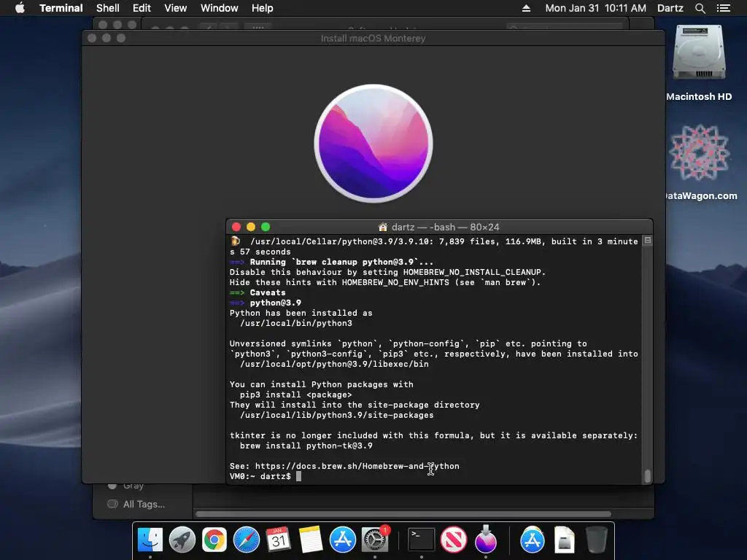
Task: Click the docs.brew.sh Homebrew-and-Python URL
Action: [357, 466]
